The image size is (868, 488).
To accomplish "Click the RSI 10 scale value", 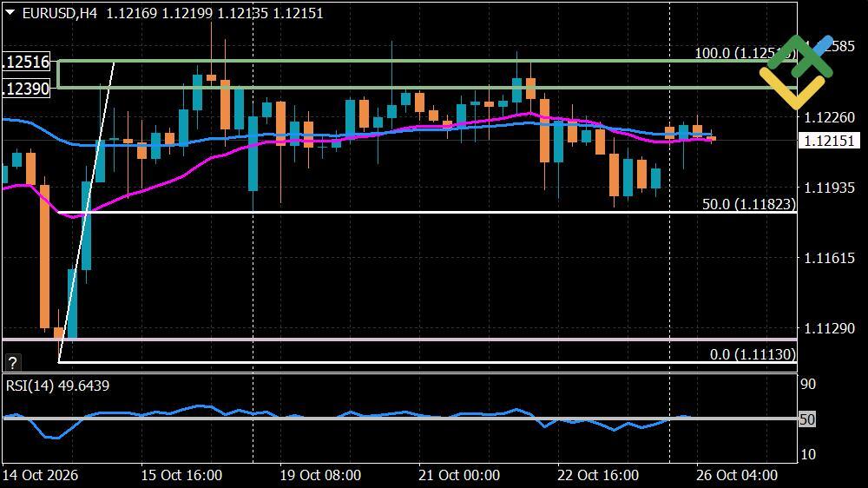I will click(x=808, y=454).
